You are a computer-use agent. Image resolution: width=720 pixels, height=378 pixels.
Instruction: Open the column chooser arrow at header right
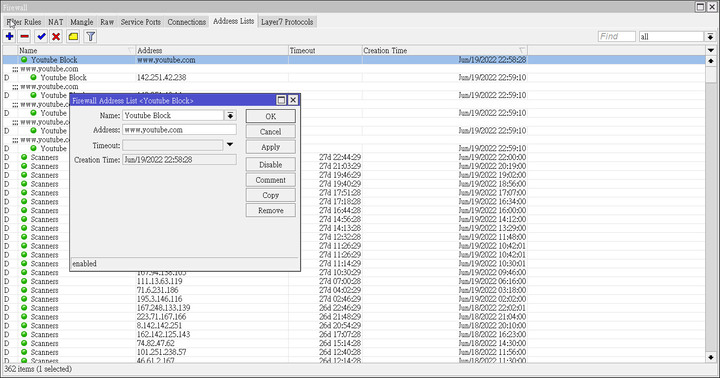pyautogui.click(x=711, y=50)
